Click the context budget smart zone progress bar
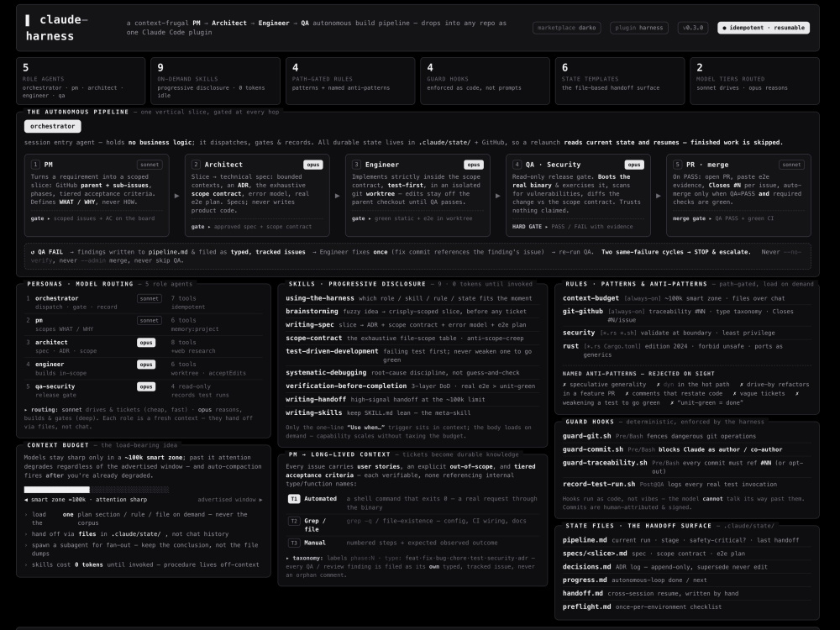This screenshot has width=840, height=630. (97, 490)
